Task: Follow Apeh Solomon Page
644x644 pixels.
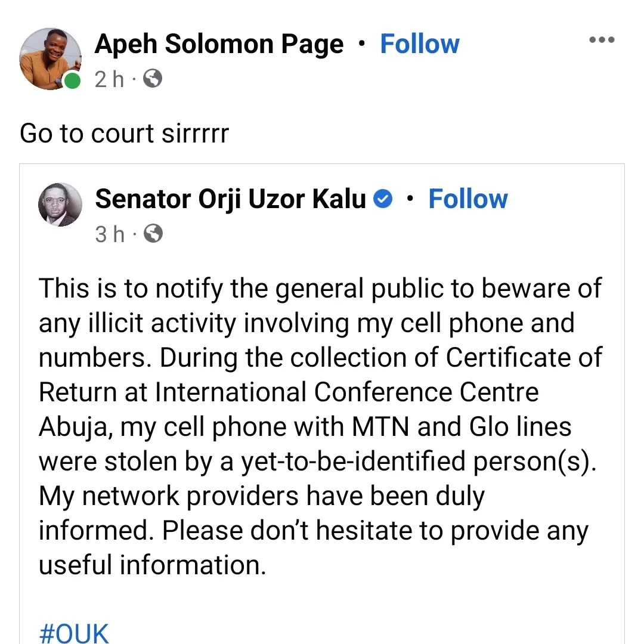Action: pos(420,44)
